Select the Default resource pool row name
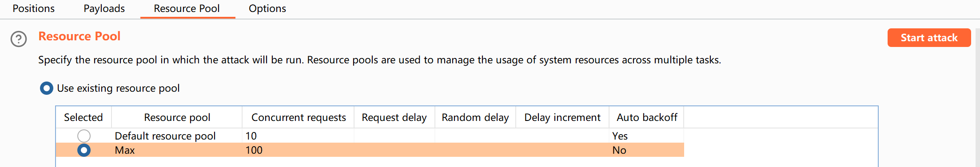The width and height of the screenshot is (980, 167). (x=165, y=136)
